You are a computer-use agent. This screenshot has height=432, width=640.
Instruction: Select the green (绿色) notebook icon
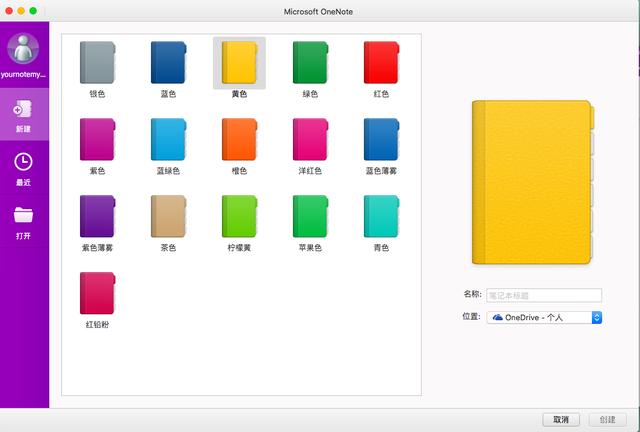[310, 62]
